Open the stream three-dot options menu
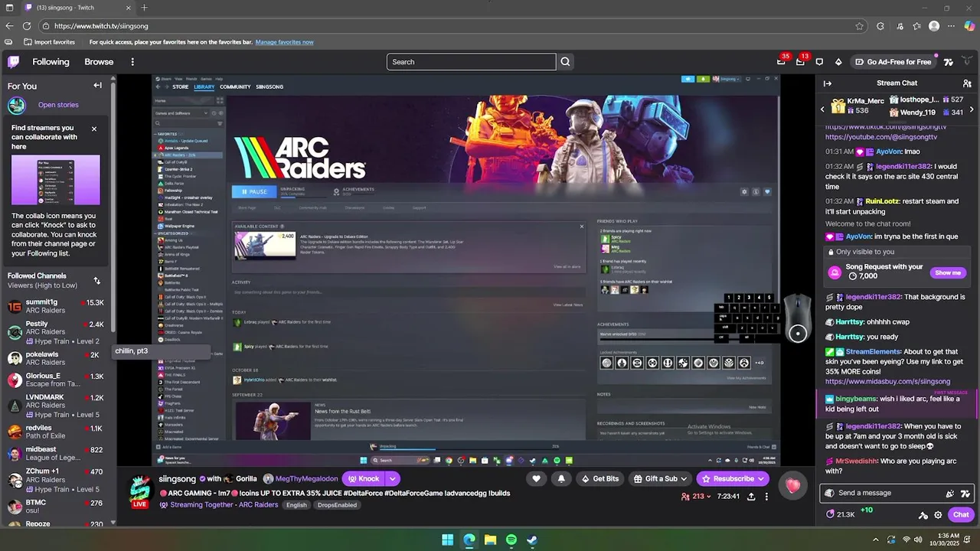Image resolution: width=980 pixels, height=551 pixels. (766, 497)
